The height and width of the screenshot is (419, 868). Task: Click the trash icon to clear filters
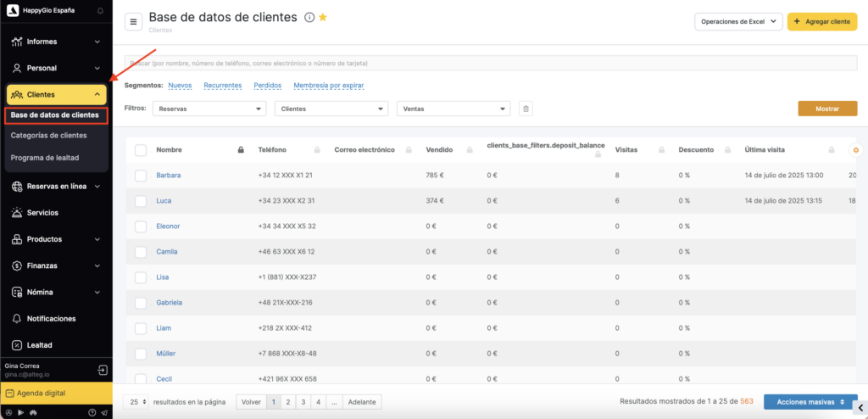tap(526, 109)
